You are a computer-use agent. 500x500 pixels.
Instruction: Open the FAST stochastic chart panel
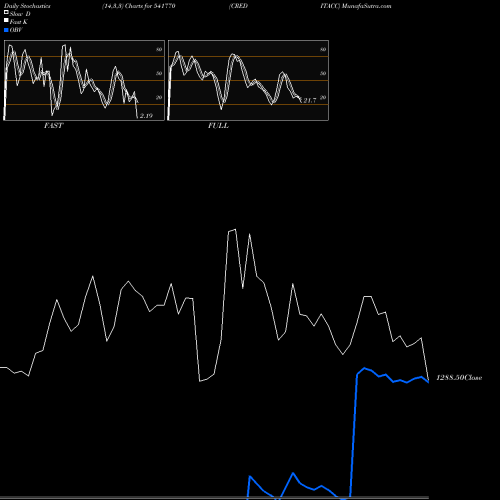tap(84, 80)
